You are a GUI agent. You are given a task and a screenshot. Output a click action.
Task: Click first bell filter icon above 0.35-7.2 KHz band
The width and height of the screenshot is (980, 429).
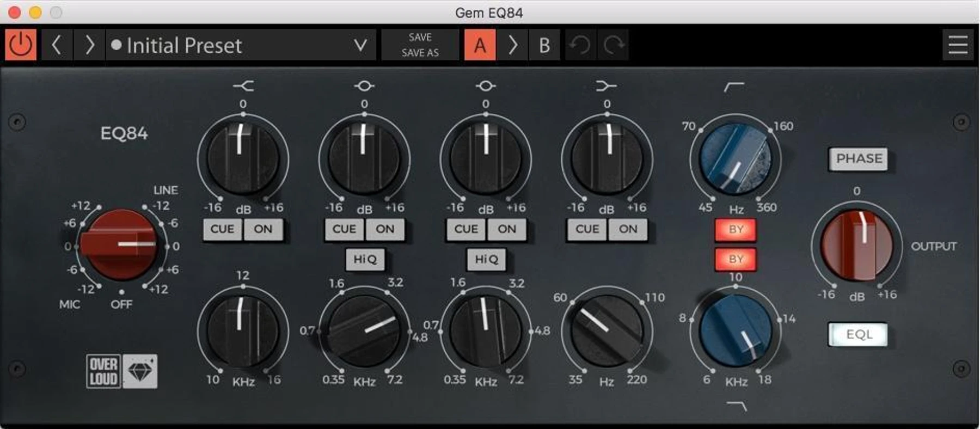(x=364, y=85)
